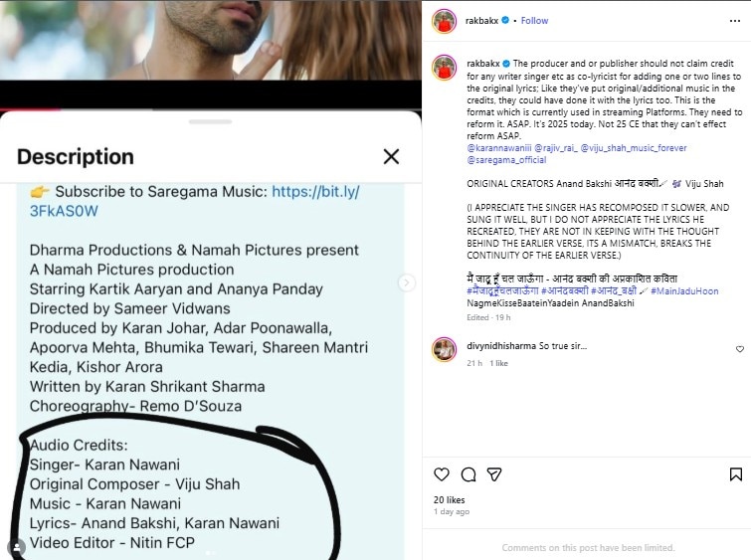Share the post via paper plane icon
The height and width of the screenshot is (560, 751).
[x=493, y=474]
